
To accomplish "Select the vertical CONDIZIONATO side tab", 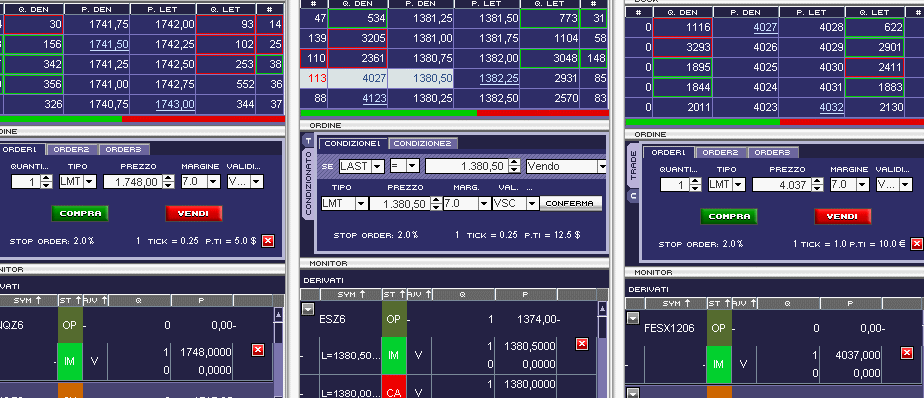I will point(307,183).
